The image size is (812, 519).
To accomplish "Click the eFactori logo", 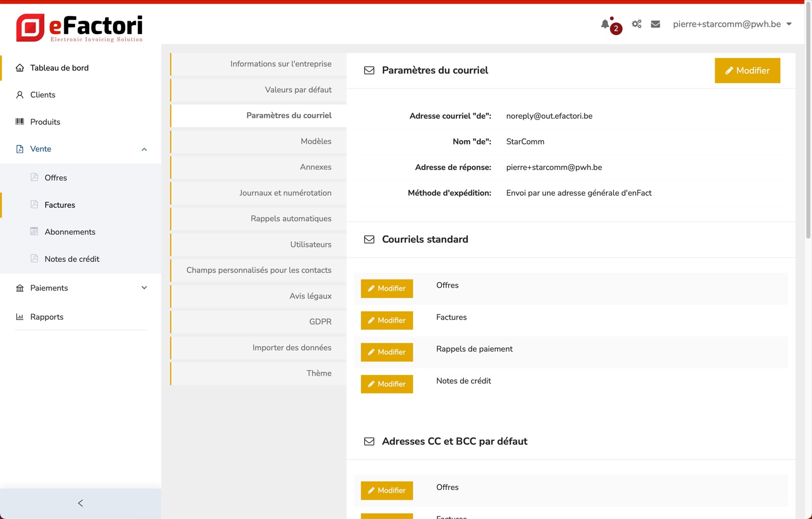I will point(80,28).
